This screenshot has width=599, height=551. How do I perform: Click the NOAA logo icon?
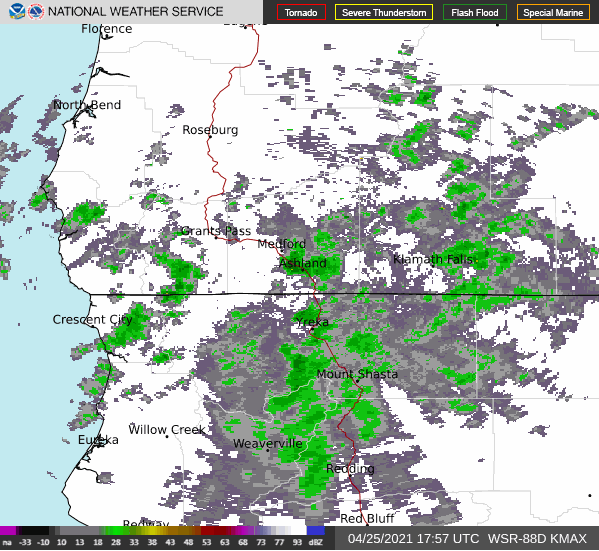tap(17, 11)
